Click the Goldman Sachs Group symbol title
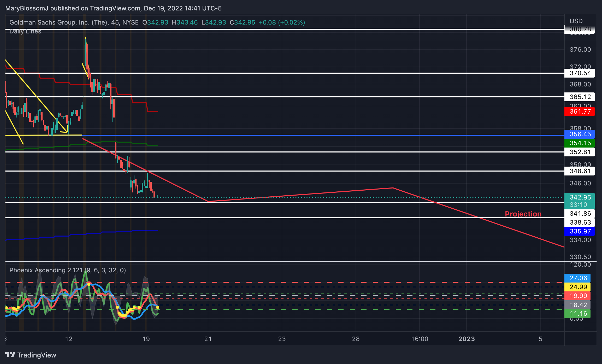Screen dimensions: 602x364 click(x=74, y=22)
